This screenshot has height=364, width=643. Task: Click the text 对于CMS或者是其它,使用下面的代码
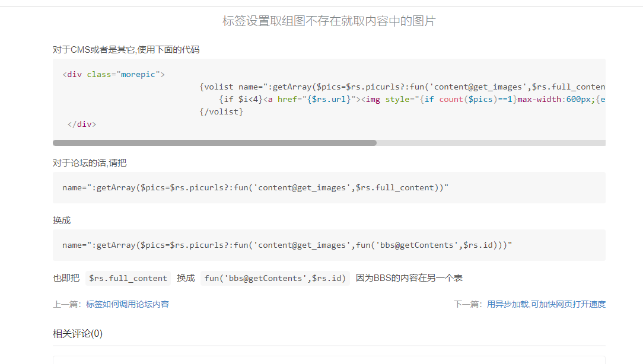tap(126, 50)
